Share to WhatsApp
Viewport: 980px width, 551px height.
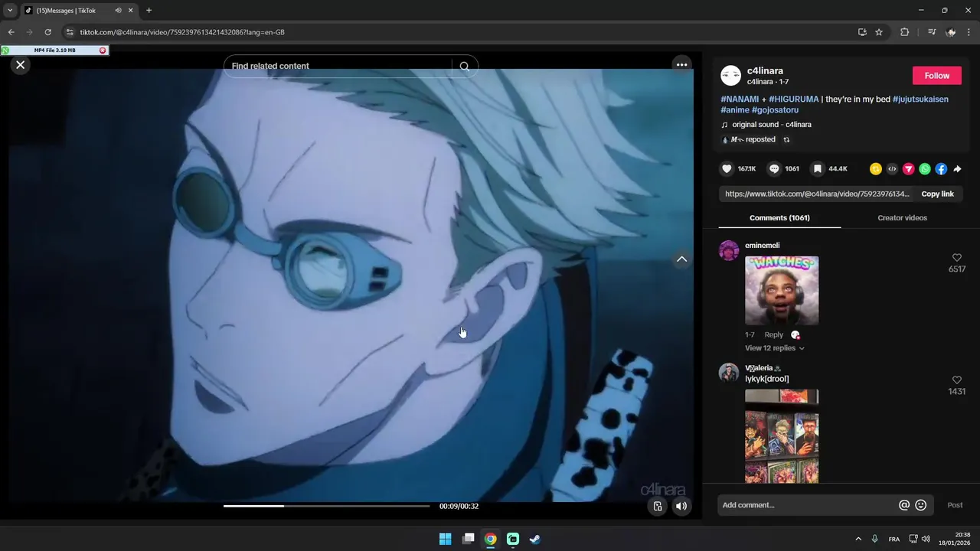click(x=925, y=169)
